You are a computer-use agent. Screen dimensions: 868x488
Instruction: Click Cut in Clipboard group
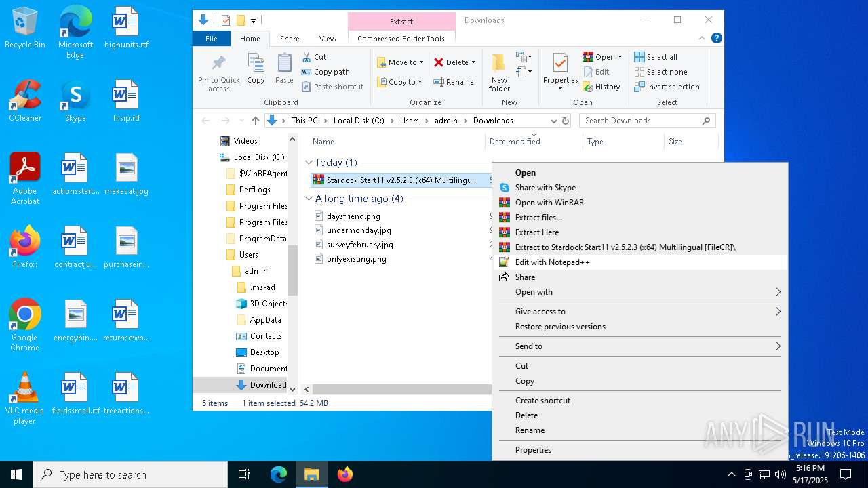[314, 57]
